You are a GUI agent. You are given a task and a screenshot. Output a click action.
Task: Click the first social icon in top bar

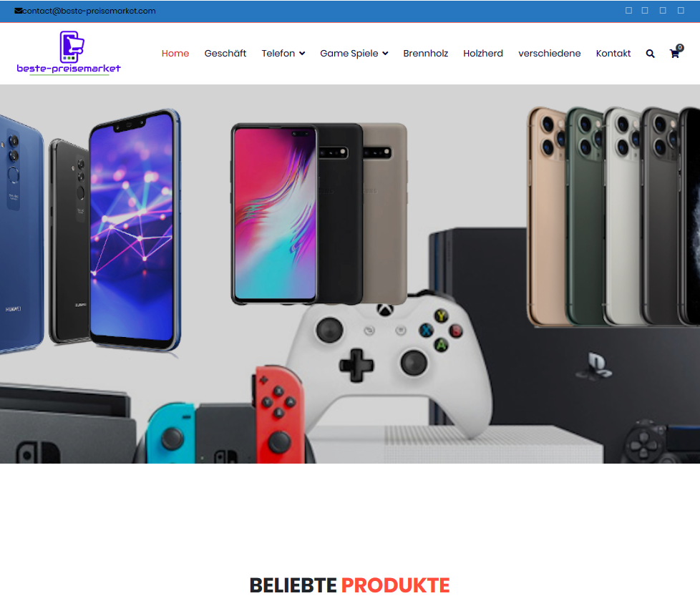point(628,10)
